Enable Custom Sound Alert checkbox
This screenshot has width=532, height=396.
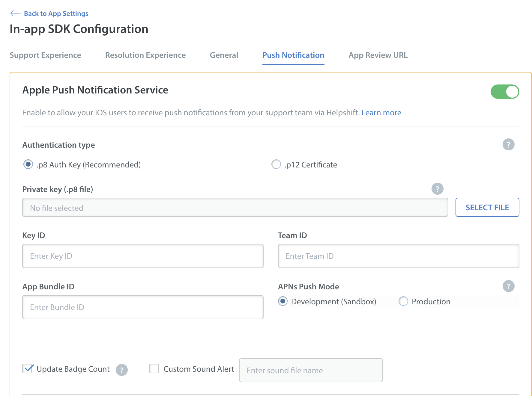coord(154,369)
